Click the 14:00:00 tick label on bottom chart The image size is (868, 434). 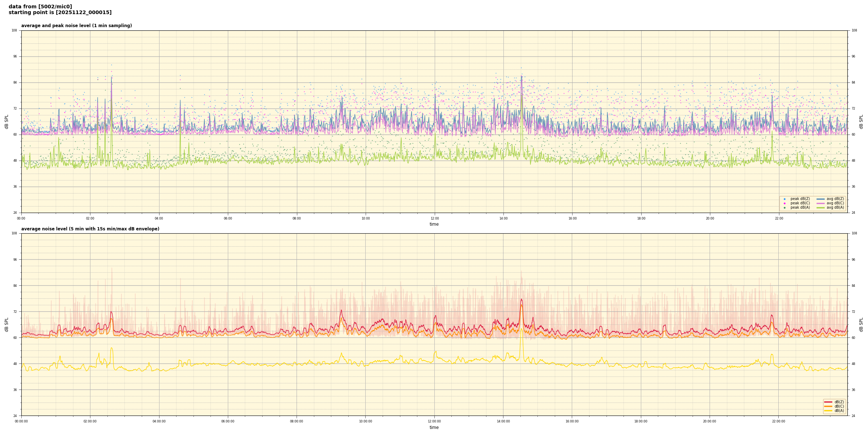click(x=503, y=421)
